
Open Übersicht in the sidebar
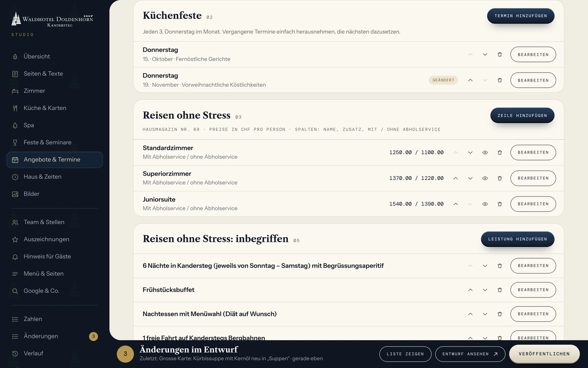pos(55,56)
